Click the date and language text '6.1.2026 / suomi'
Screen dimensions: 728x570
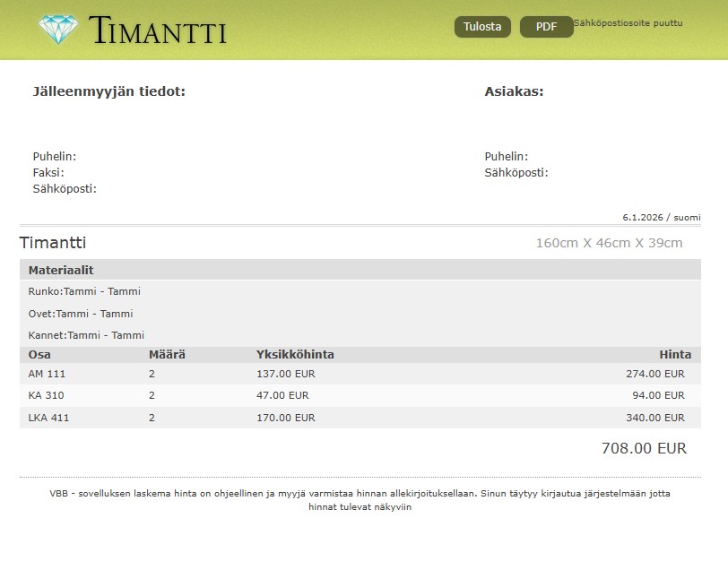tap(661, 218)
